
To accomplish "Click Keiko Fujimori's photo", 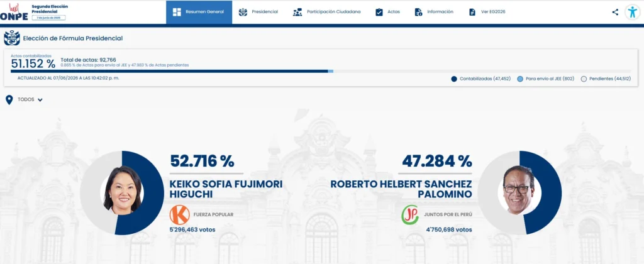I will pos(123,190).
